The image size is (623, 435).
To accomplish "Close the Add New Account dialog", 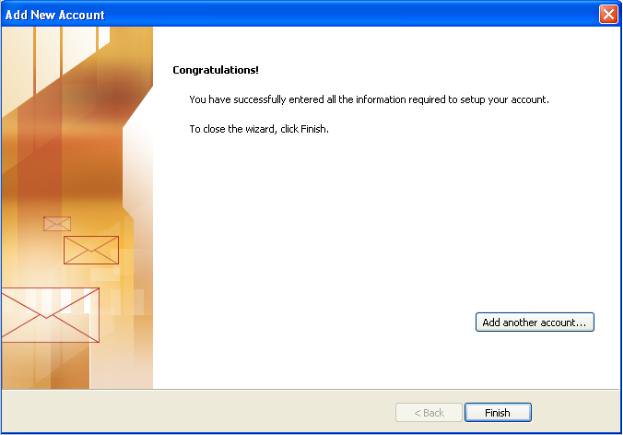I will coord(608,14).
